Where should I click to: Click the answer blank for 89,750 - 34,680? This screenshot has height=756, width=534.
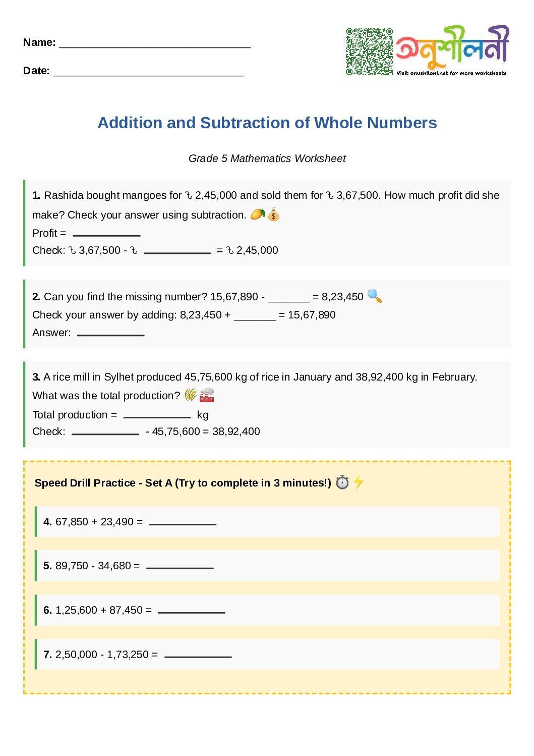[x=180, y=566]
